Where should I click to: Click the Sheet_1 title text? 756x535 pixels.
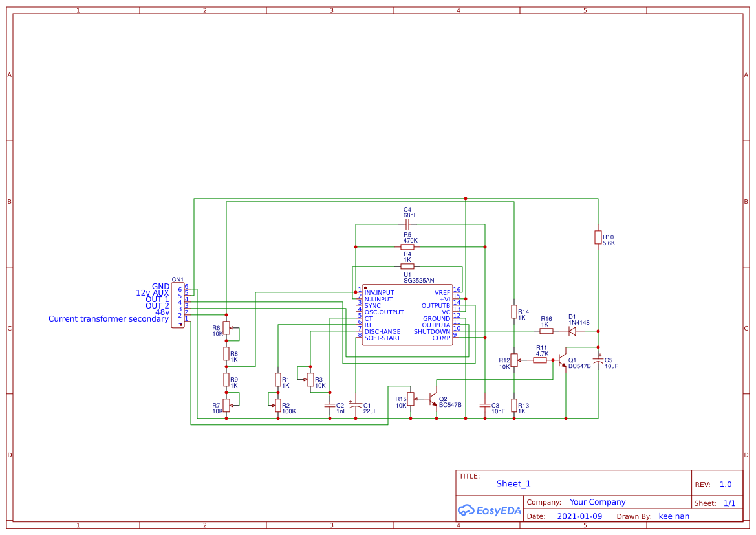click(513, 484)
